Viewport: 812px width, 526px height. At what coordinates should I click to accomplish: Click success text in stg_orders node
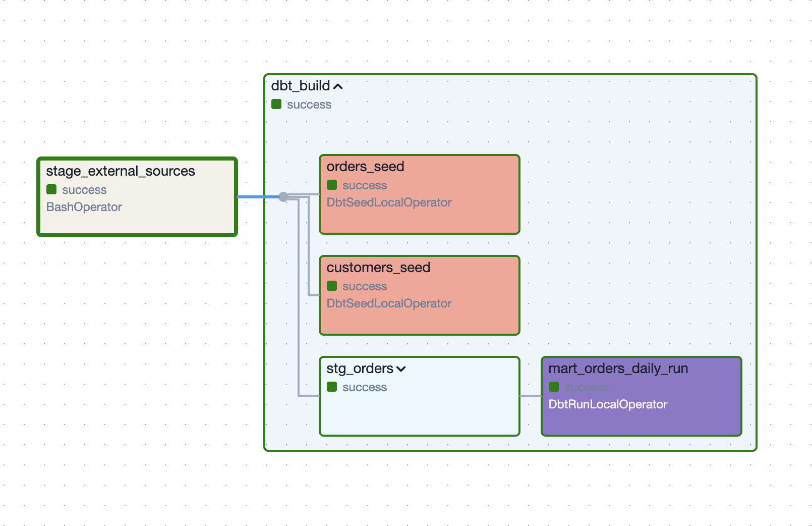click(x=365, y=387)
